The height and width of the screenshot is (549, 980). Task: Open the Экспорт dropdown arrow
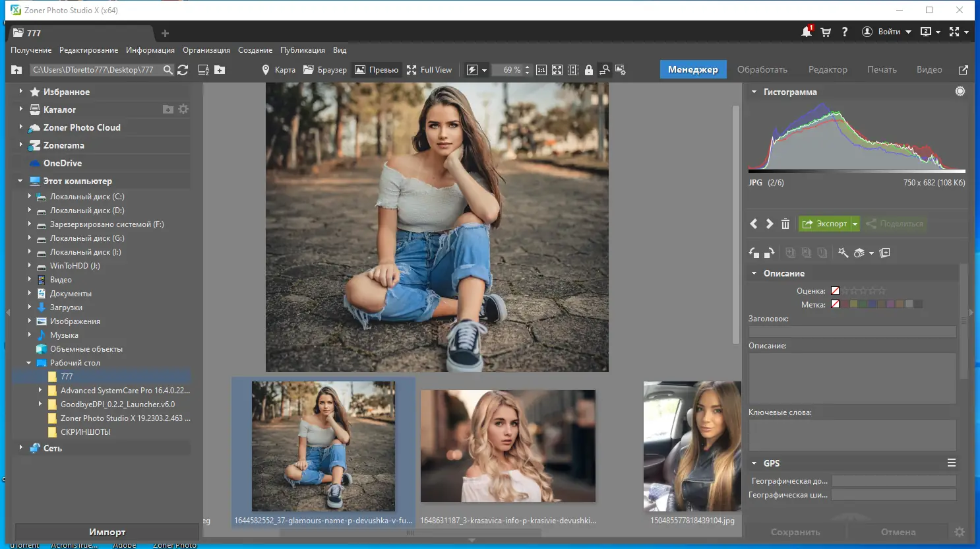(x=855, y=224)
